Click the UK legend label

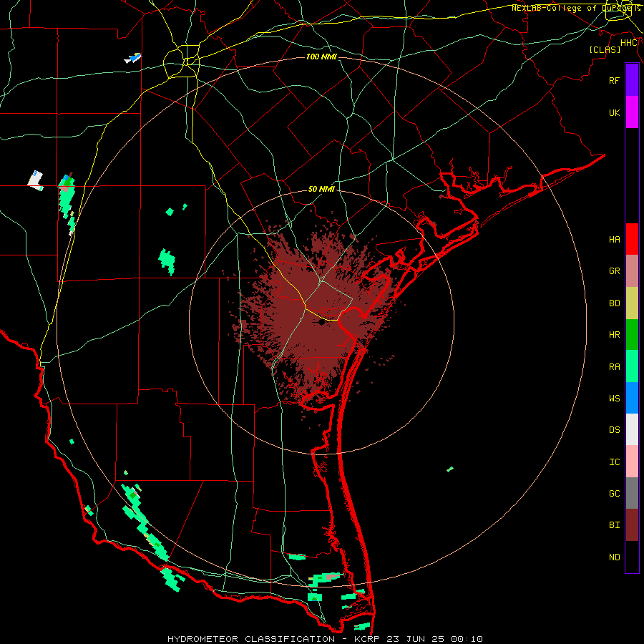(614, 112)
